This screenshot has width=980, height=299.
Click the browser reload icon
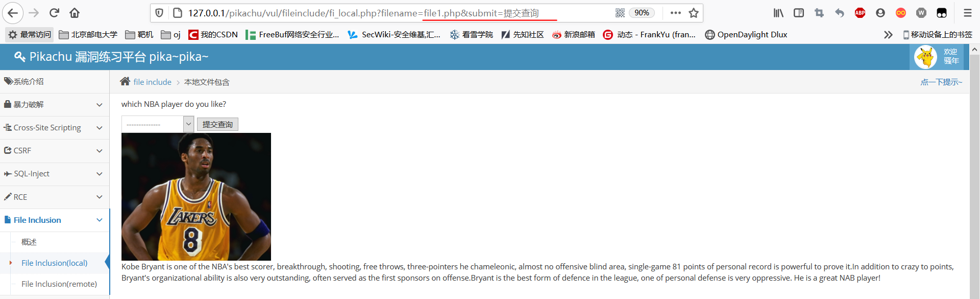click(x=54, y=13)
